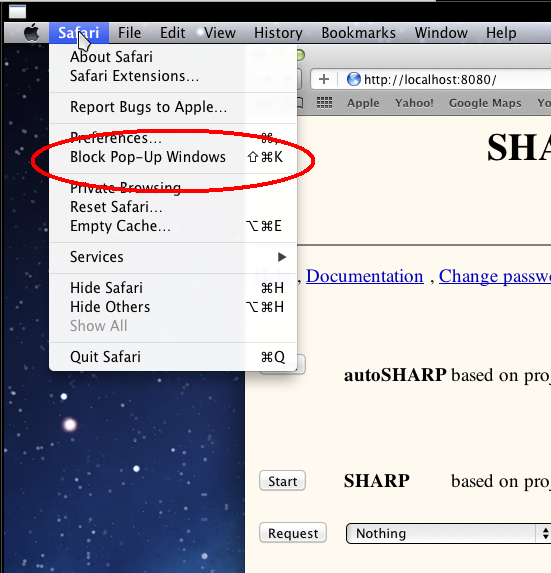Image resolution: width=551 pixels, height=573 pixels.
Task: Click the green zoom window button
Action: 300,56
